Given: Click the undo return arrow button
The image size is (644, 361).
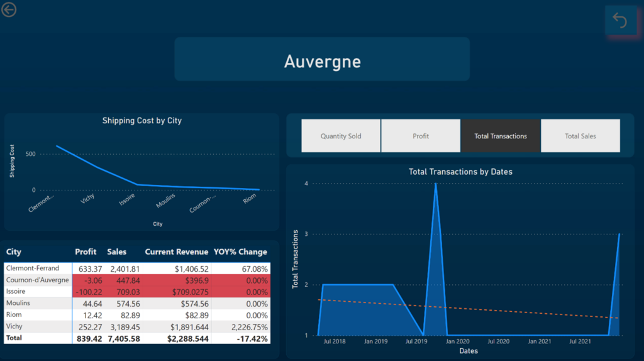Looking at the screenshot, I should click(620, 21).
